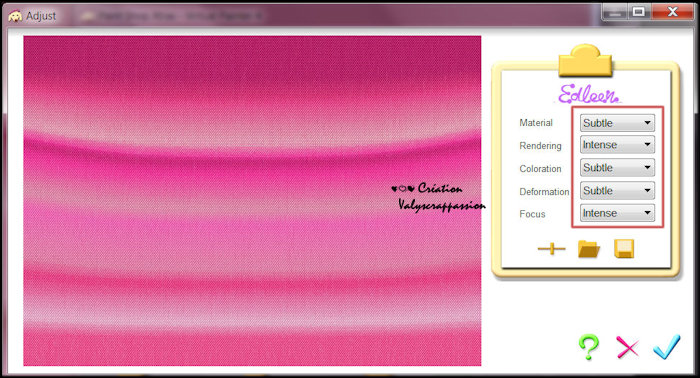Open the Rendering dropdown

pyautogui.click(x=617, y=145)
